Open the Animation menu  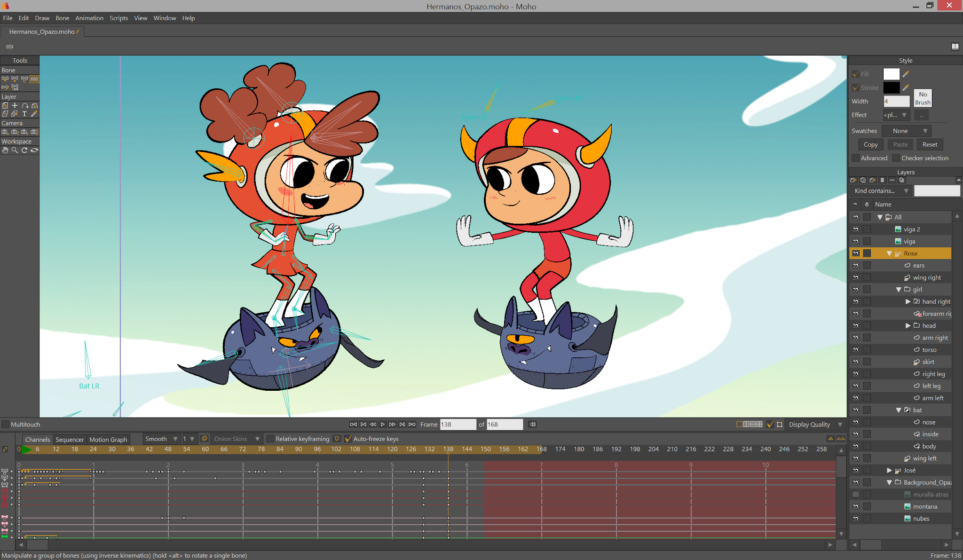point(89,18)
